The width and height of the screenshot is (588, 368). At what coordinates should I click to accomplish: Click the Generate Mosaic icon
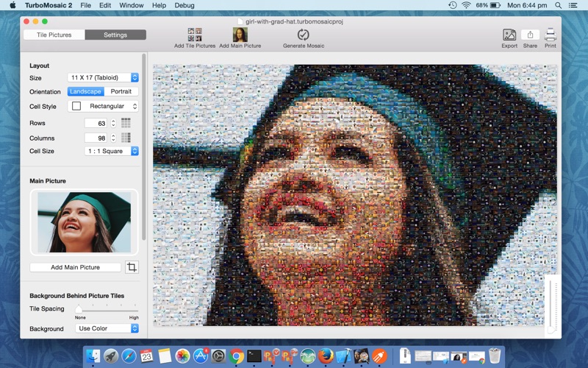pos(304,35)
